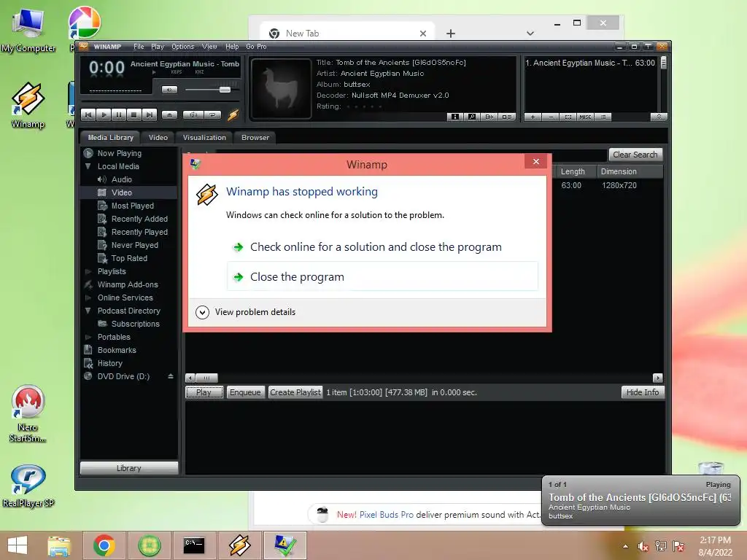Click the horizontal scrollbar right arrow in media list

tap(658, 378)
